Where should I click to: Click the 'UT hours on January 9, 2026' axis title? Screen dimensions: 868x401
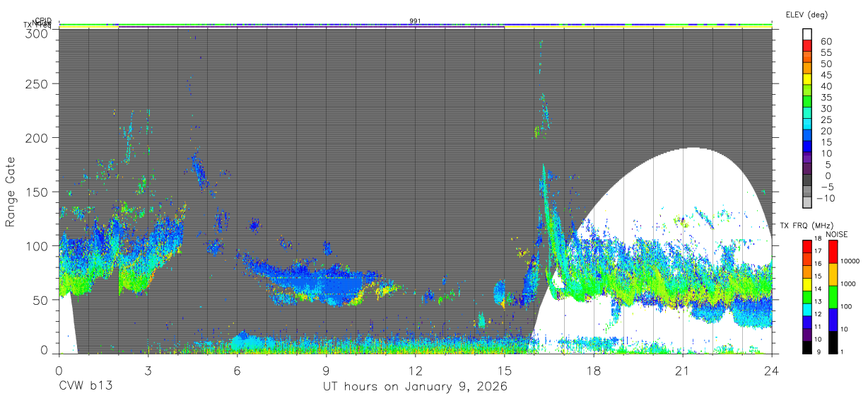(415, 387)
